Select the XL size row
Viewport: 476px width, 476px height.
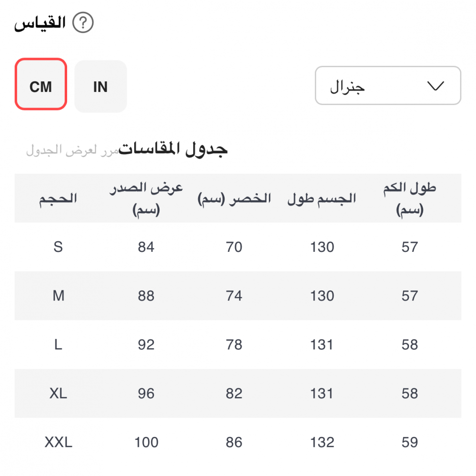[58, 394]
